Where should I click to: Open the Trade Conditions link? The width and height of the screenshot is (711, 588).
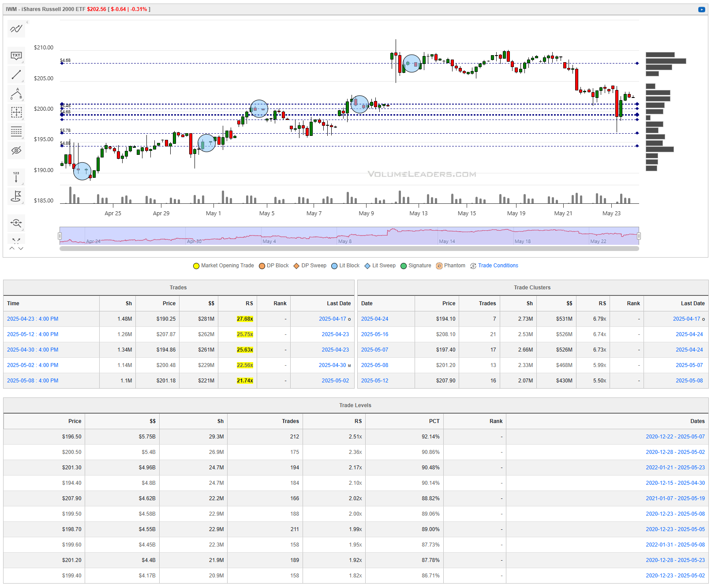pyautogui.click(x=498, y=266)
